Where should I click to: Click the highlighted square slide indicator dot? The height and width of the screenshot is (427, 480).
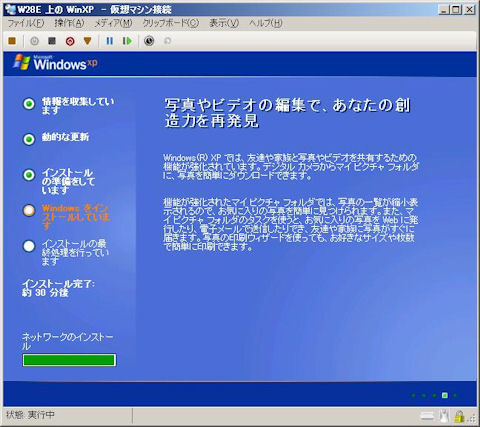445,395
